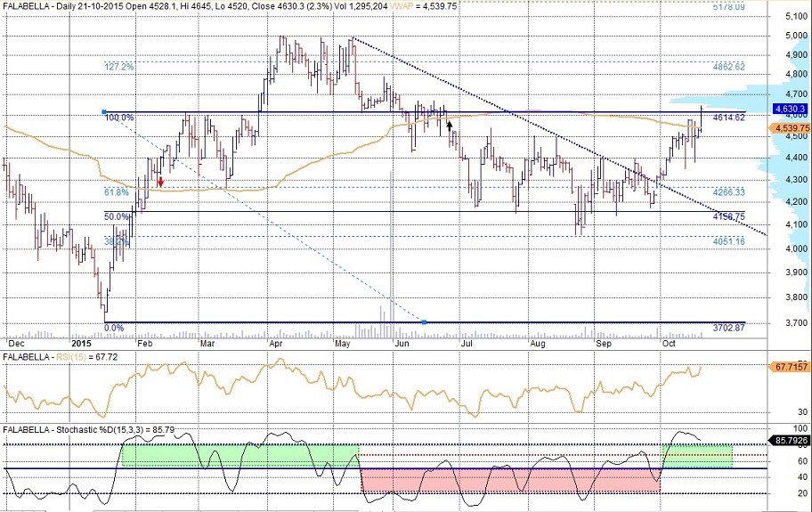
Task: Click the 2015 year label on time axis
Action: (x=81, y=343)
